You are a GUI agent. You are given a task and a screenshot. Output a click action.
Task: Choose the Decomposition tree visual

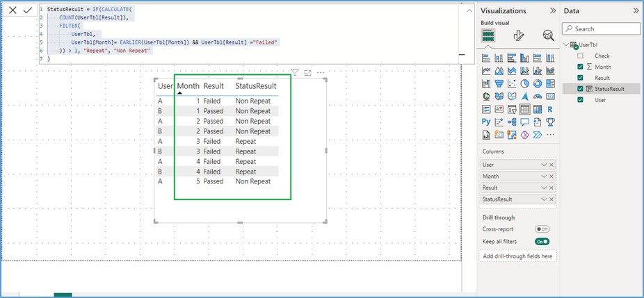[x=512, y=122]
